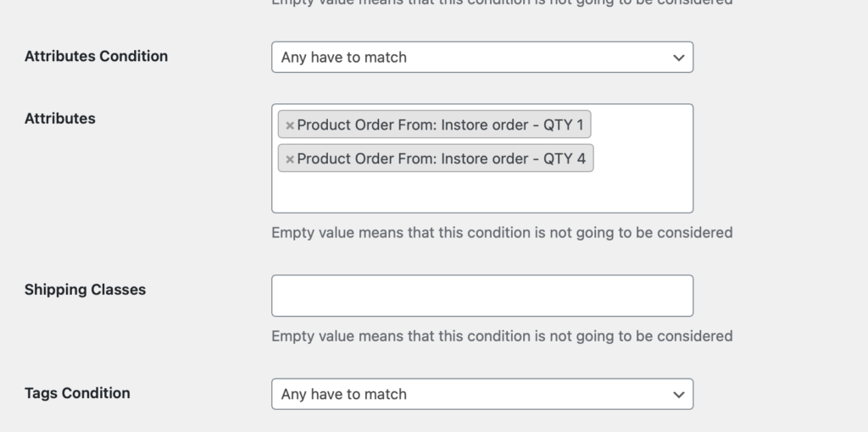
Task: Click "Any have to match" in Tags Condition
Action: [x=344, y=394]
